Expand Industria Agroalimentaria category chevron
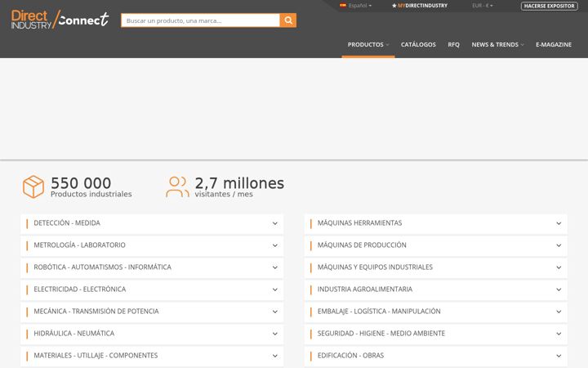The image size is (588, 368). coord(559,289)
